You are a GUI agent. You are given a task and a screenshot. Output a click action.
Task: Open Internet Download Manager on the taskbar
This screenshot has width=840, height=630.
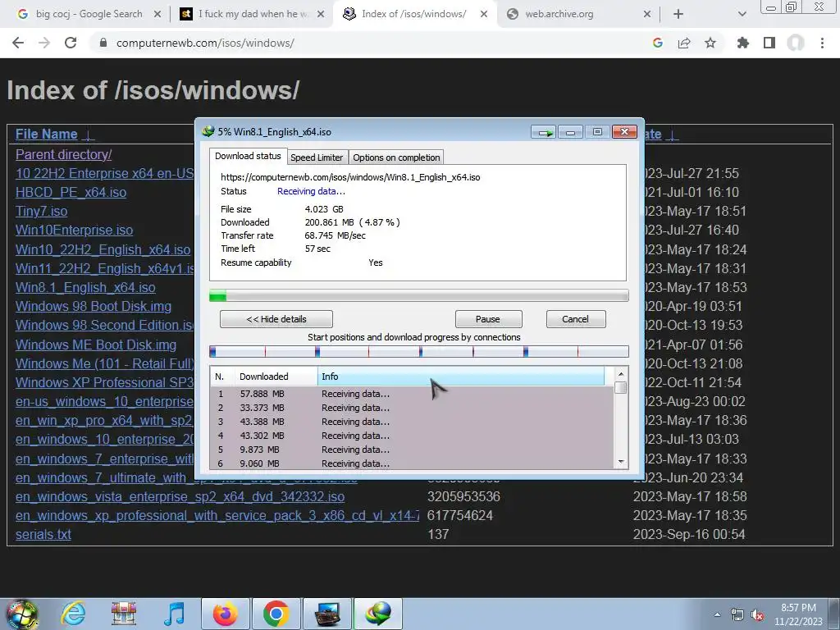(x=377, y=614)
